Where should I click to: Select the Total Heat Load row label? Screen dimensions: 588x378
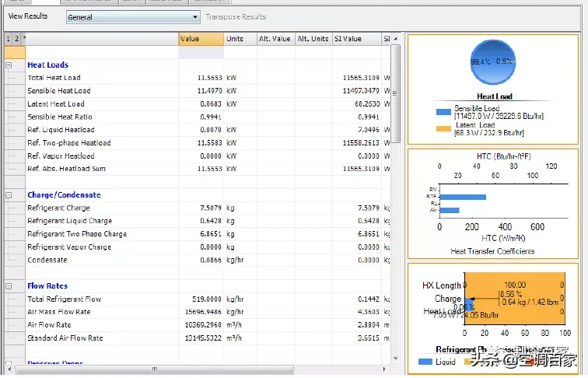(x=54, y=78)
